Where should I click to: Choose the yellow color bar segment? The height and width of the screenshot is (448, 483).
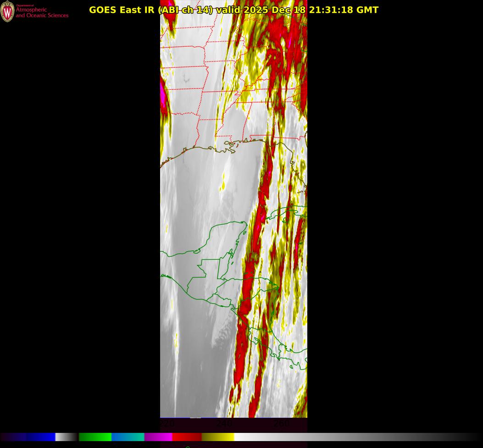pos(218,437)
